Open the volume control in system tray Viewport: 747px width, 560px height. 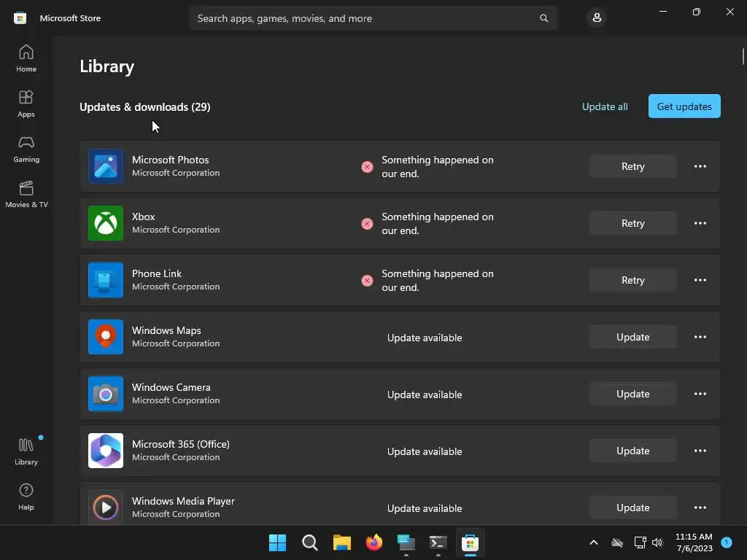pos(657,542)
